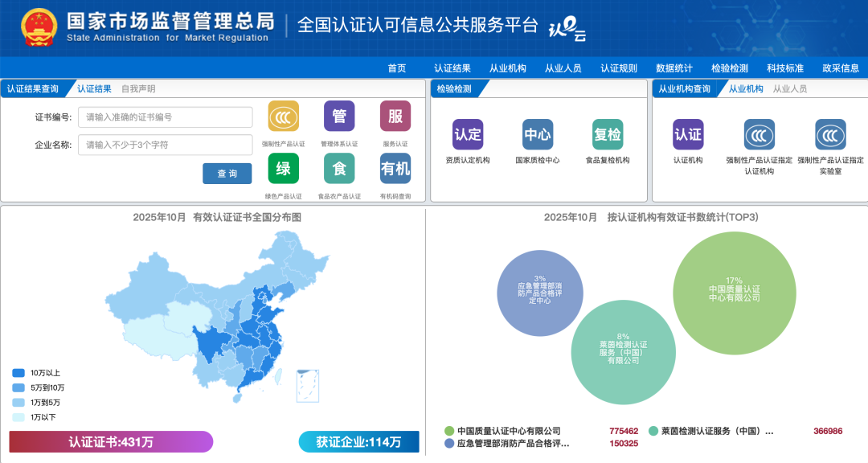Select the green 绿色产品认证 icon

coord(283,169)
